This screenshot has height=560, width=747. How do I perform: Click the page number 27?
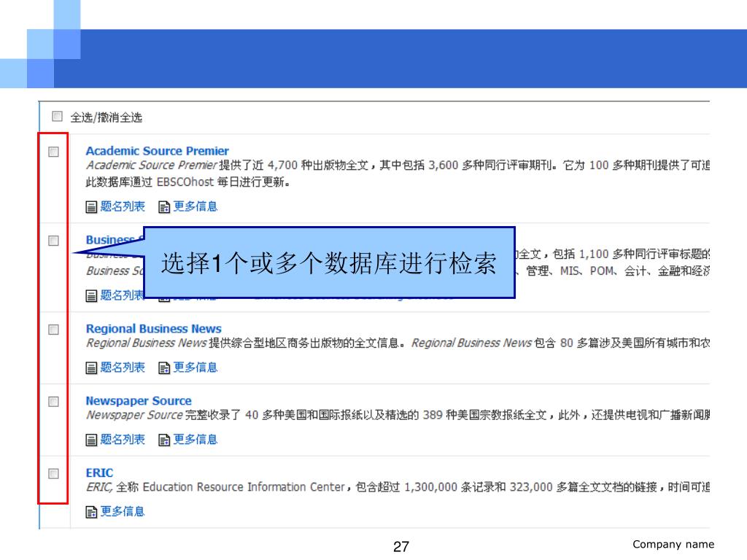(401, 547)
